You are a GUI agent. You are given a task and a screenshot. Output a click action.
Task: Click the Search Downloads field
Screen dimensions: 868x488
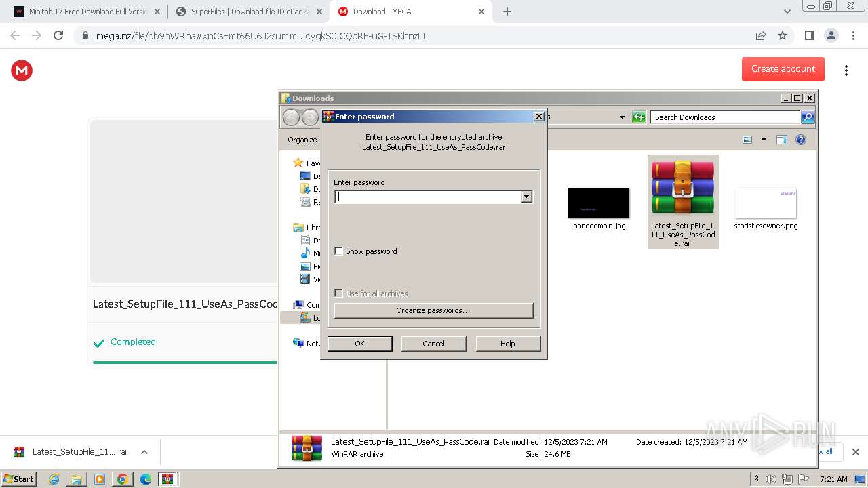point(724,117)
